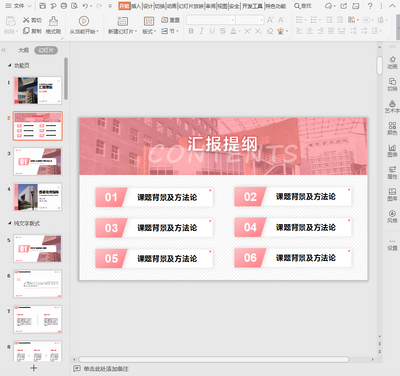
Task: Collapse the ribbon with the up chevron
Action: pyautogui.click(x=392, y=6)
